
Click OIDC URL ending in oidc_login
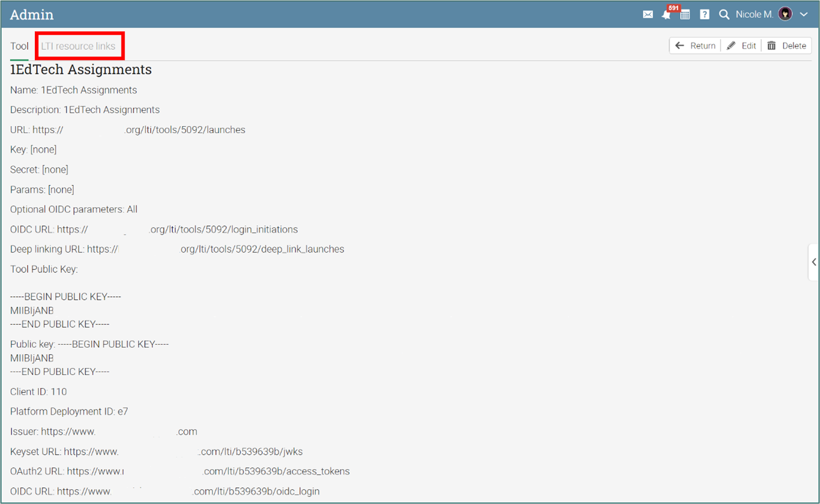click(165, 491)
